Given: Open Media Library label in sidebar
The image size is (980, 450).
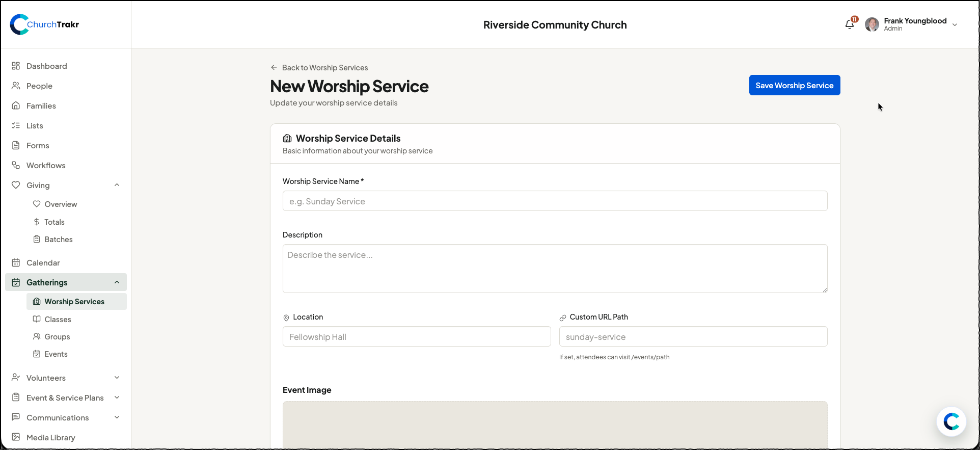Looking at the screenshot, I should point(51,438).
